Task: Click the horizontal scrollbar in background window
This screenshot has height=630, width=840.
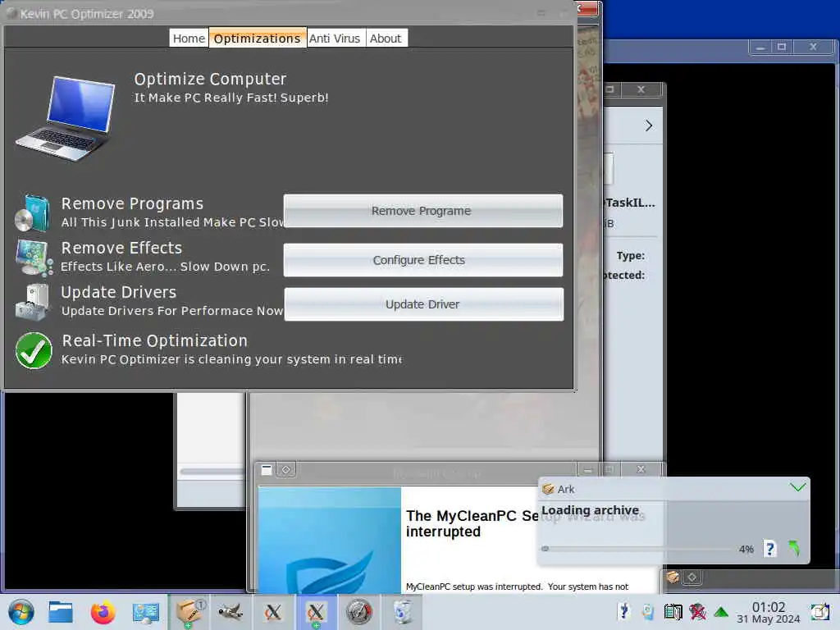Action: (212, 472)
